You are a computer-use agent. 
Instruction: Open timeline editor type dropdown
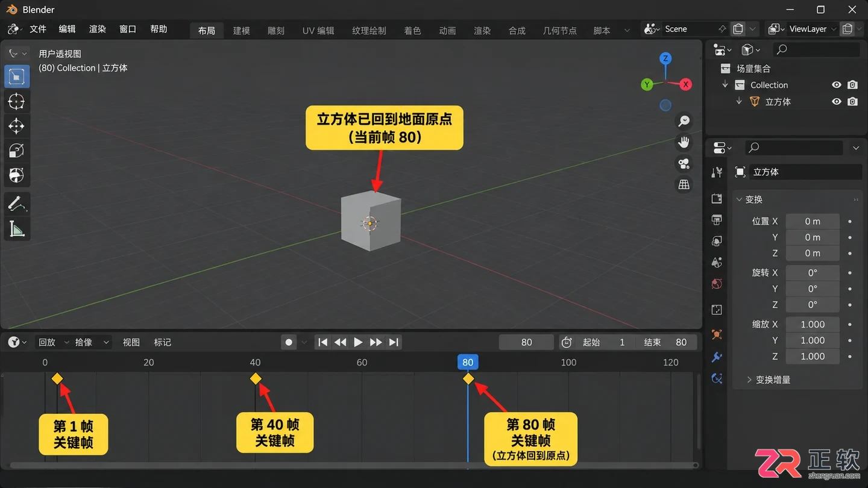(x=17, y=342)
